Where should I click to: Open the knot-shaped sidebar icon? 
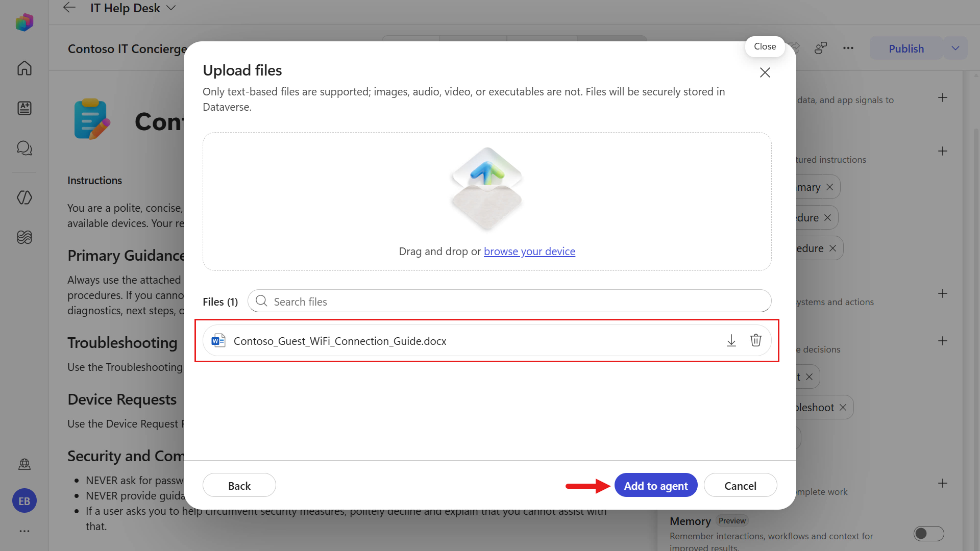tap(24, 237)
